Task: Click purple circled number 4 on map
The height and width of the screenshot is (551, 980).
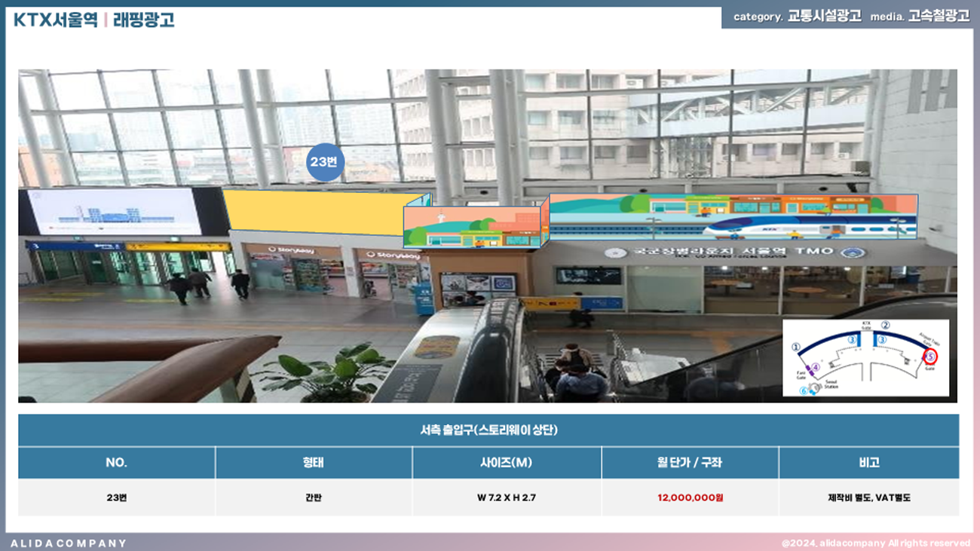Action: tap(814, 367)
